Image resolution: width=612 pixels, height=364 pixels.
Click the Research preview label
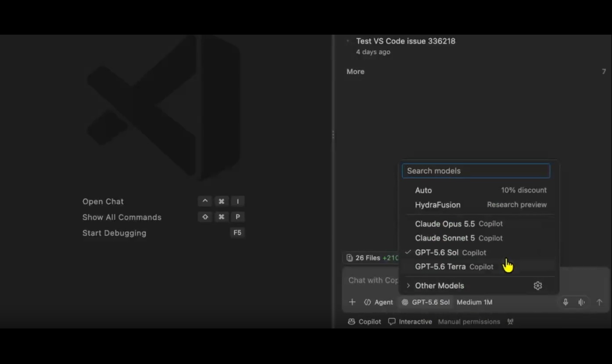coord(517,205)
